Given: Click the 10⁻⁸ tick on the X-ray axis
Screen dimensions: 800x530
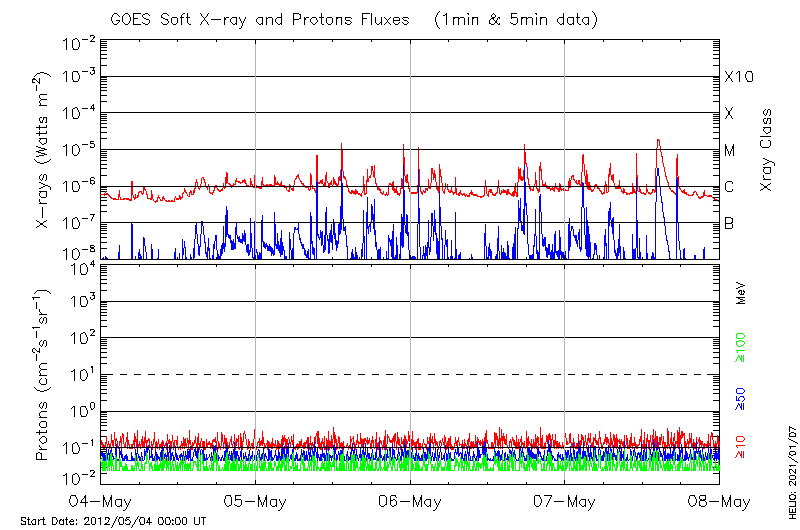Looking at the screenshot, I should [78, 252].
